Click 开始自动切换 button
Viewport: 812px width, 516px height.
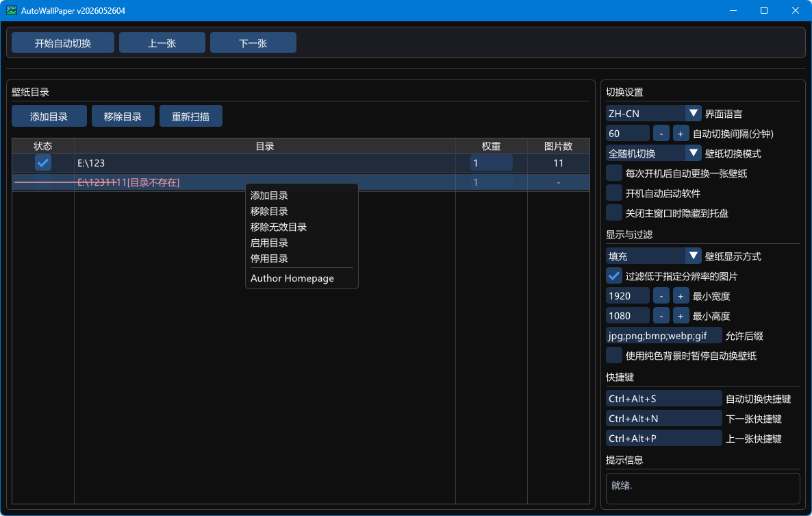pyautogui.click(x=63, y=43)
